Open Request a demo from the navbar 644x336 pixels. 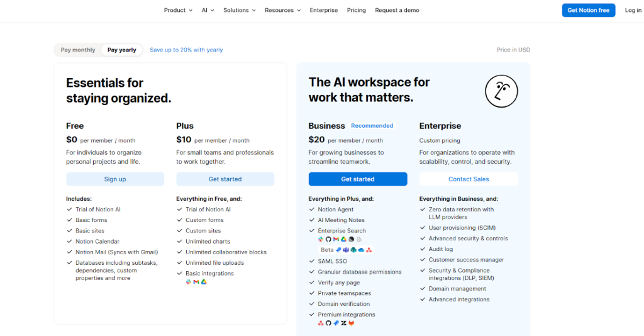(x=397, y=10)
